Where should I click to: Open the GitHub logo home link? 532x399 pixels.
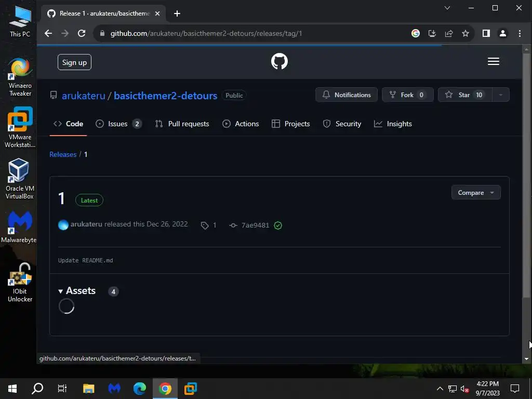pos(279,61)
